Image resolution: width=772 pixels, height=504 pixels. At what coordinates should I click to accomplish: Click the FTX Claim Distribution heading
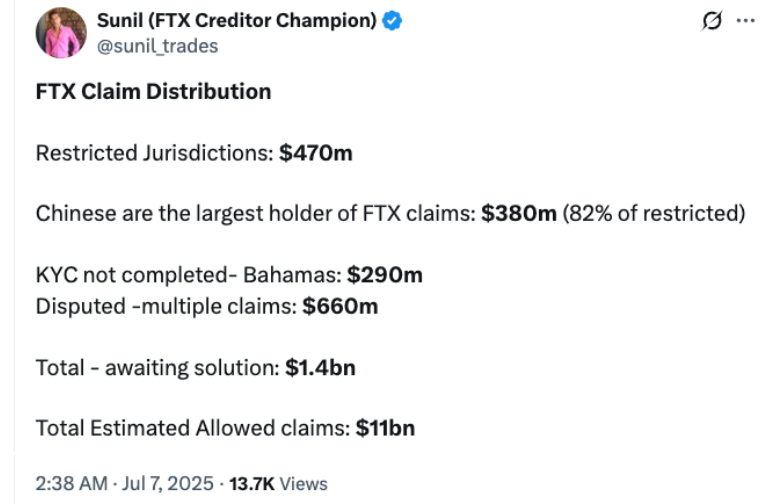[x=153, y=92]
